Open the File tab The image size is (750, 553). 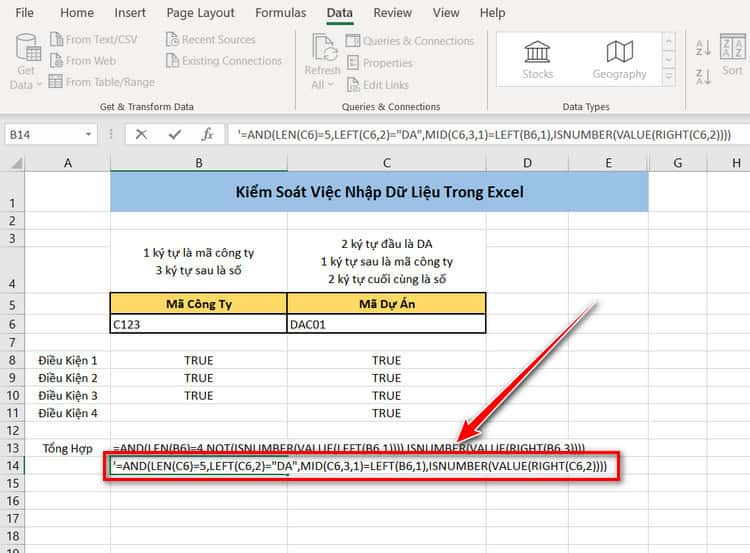tap(24, 13)
